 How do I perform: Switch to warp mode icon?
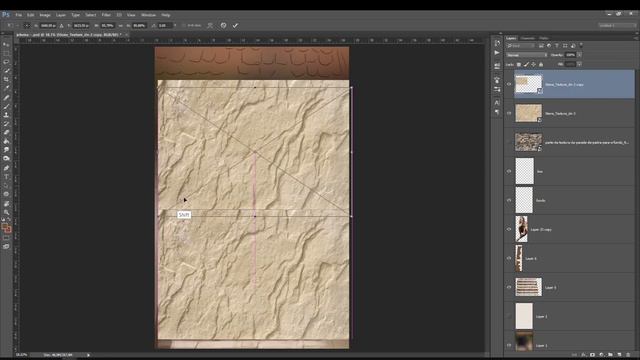(x=210, y=25)
